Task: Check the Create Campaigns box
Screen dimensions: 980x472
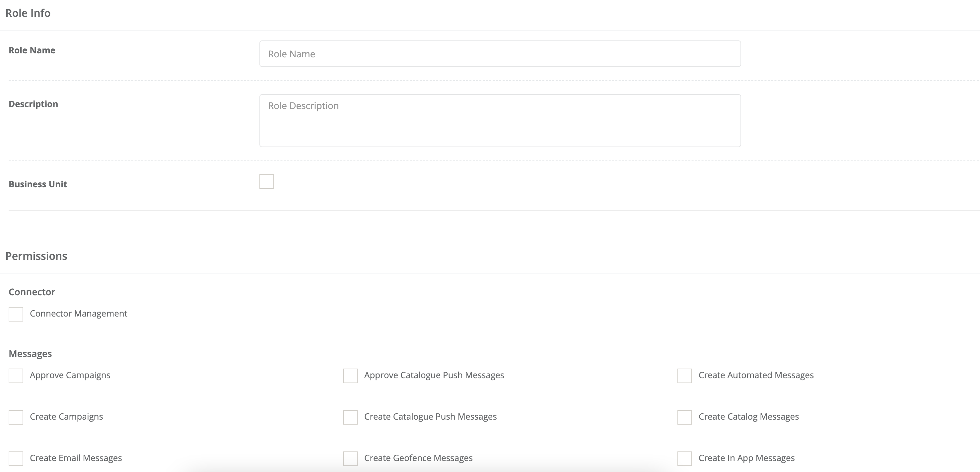Action: (16, 417)
